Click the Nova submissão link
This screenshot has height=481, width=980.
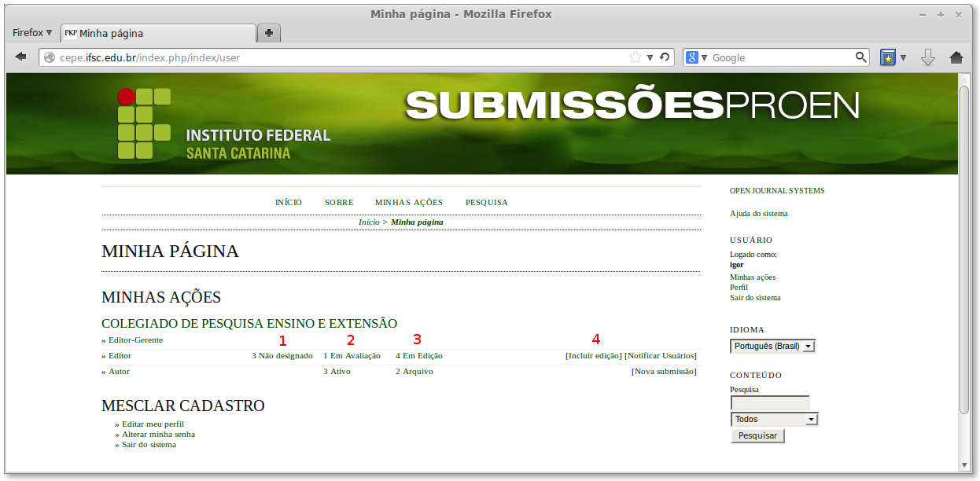click(x=665, y=371)
